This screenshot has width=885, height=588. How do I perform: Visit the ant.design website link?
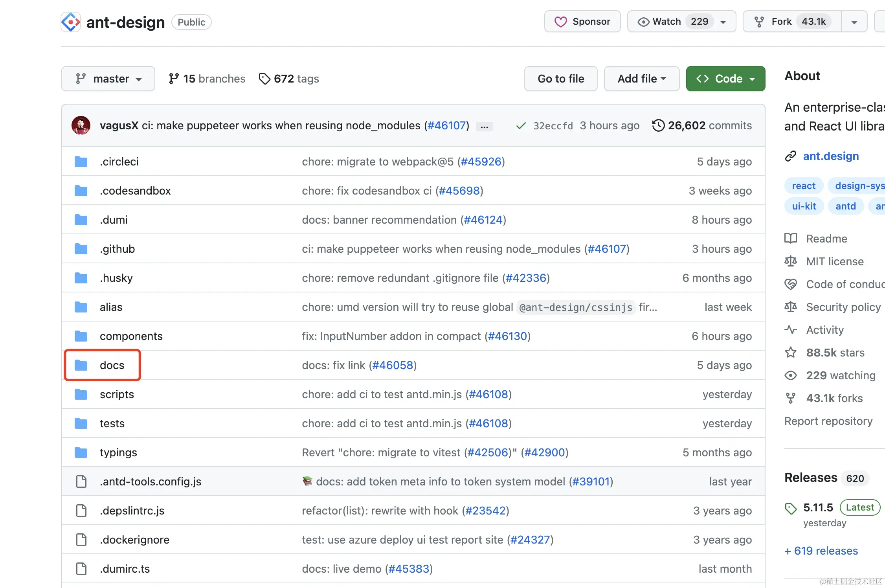point(831,156)
